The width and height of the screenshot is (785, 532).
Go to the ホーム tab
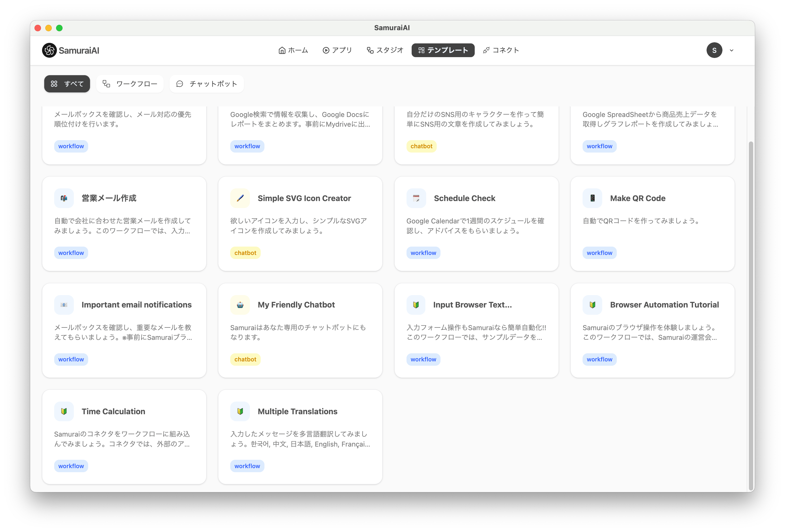(293, 50)
